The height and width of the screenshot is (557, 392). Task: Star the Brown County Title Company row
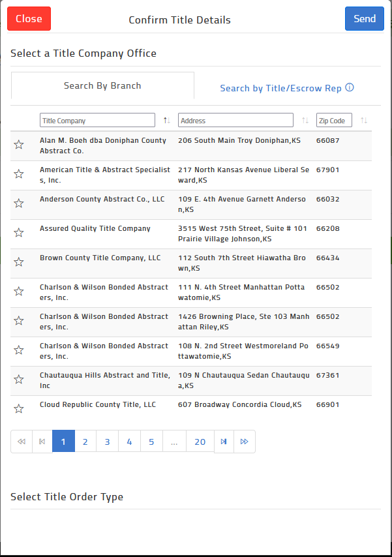(x=18, y=262)
